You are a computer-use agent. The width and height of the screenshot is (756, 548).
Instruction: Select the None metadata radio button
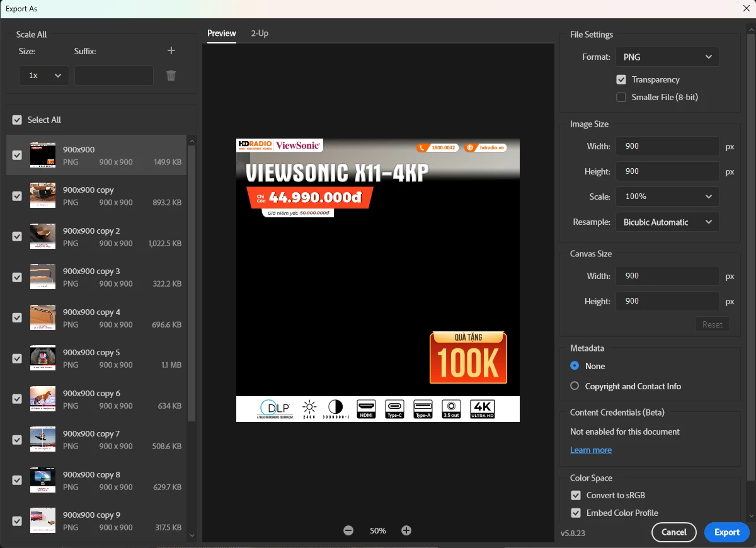pyautogui.click(x=575, y=365)
